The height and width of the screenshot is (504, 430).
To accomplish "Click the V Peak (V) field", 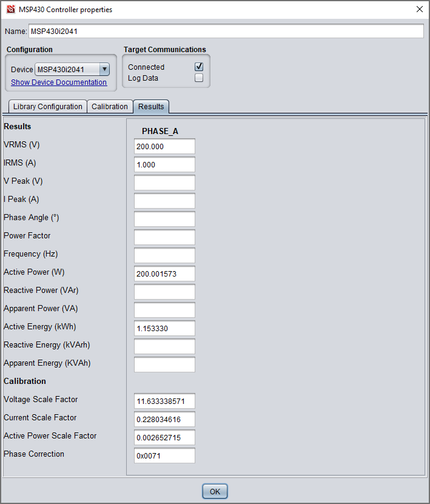I will click(164, 183).
